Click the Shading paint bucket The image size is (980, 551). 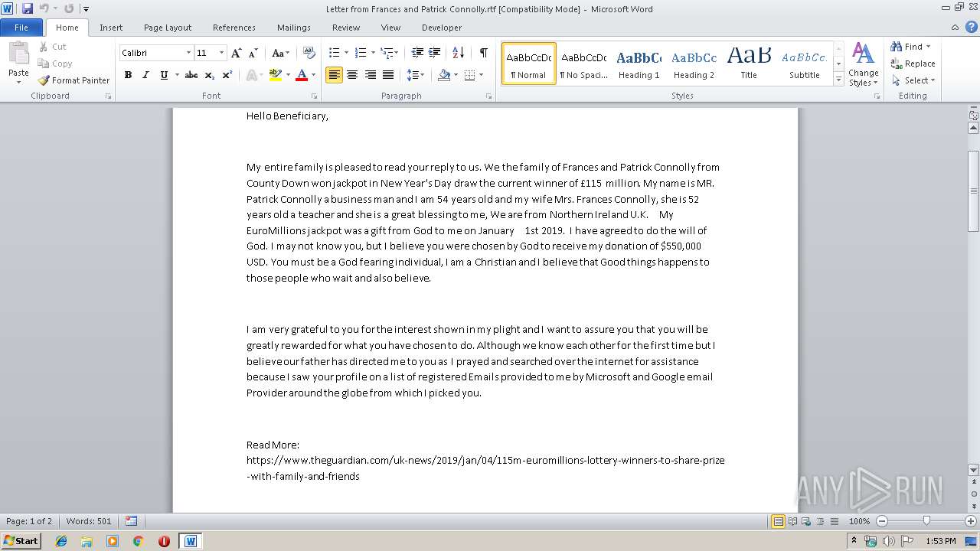pyautogui.click(x=444, y=75)
